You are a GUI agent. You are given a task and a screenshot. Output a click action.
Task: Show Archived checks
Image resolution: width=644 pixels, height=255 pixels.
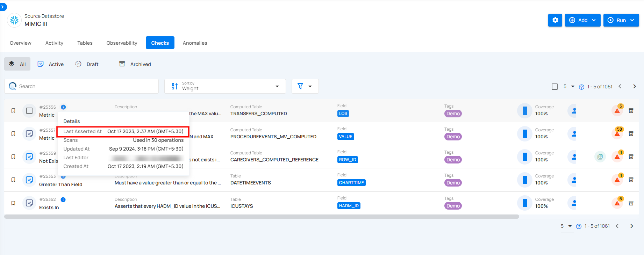tap(135, 64)
